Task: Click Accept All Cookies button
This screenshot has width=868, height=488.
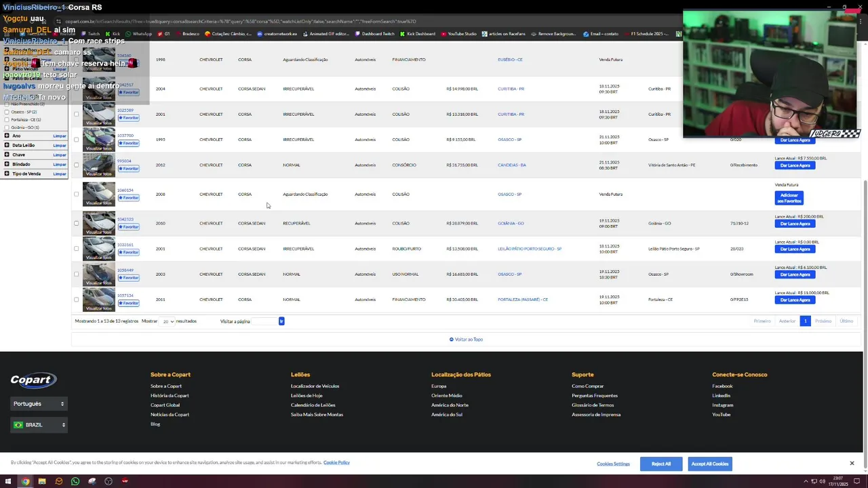Action: click(x=709, y=464)
